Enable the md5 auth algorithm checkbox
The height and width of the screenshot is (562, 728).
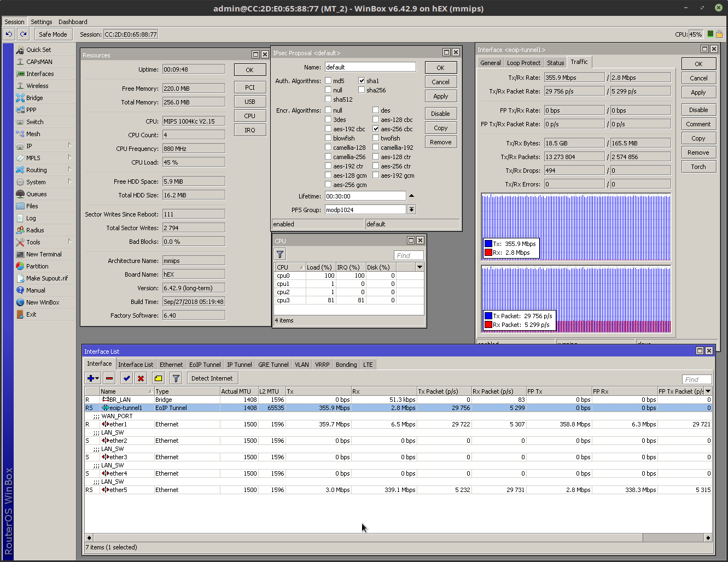(328, 81)
